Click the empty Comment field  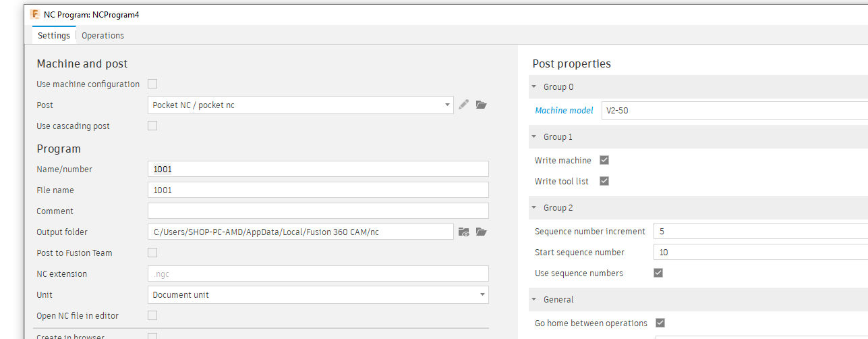[318, 211]
